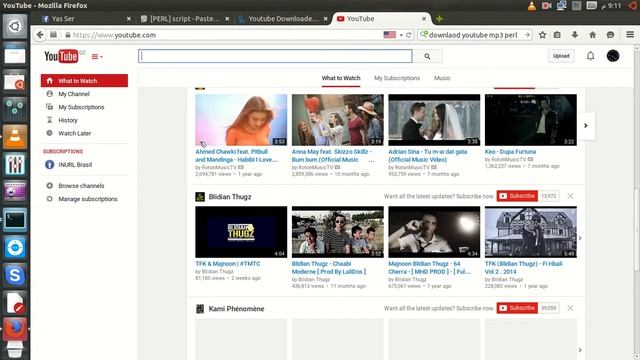Open TFK & Majnoon #TMTC thumbnail
This screenshot has width=640, height=360.
coord(241,232)
